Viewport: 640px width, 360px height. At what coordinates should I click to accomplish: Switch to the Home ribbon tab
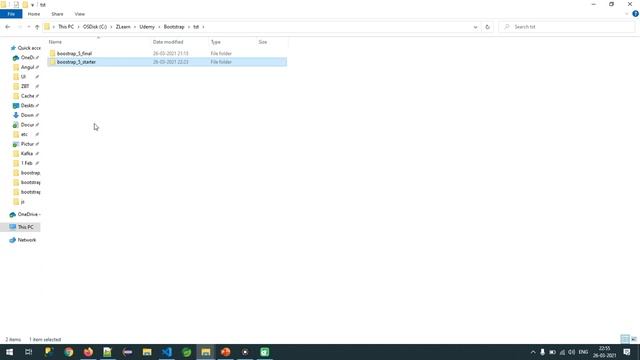[x=34, y=14]
